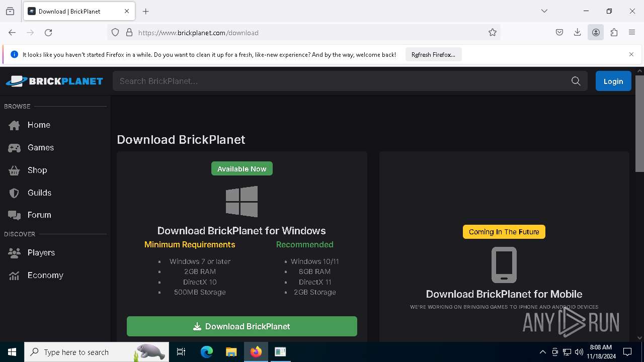644x362 pixels.
Task: Click the Firefox View icon
Action: click(x=10, y=11)
